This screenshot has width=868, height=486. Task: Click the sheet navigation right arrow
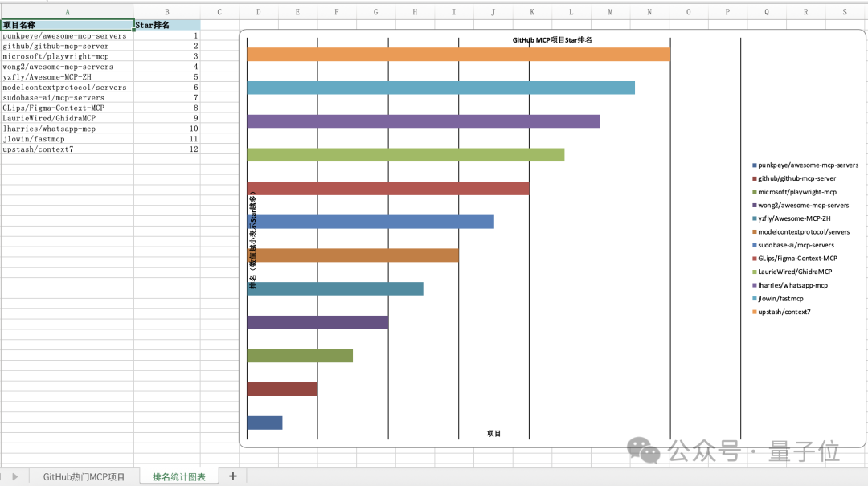tap(15, 476)
